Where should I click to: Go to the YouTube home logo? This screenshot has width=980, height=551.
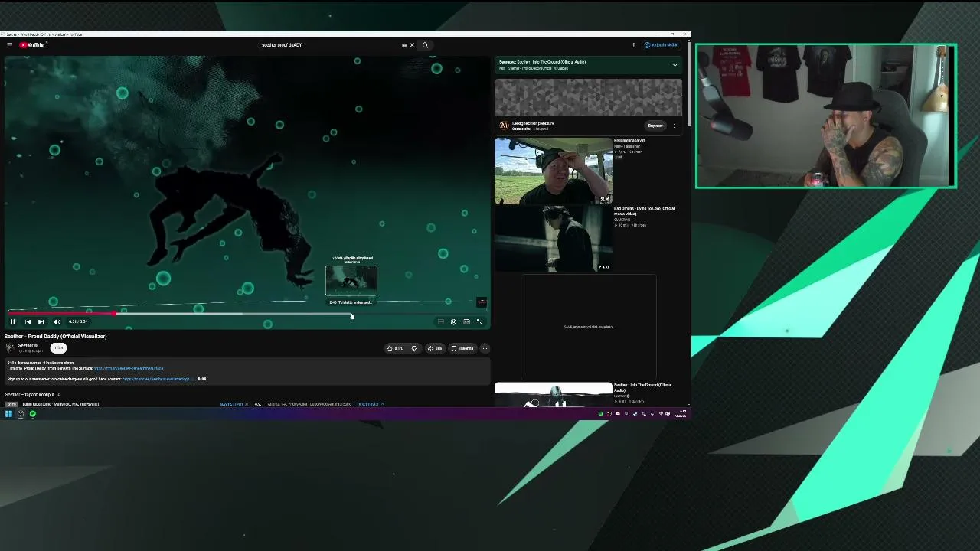click(x=33, y=45)
